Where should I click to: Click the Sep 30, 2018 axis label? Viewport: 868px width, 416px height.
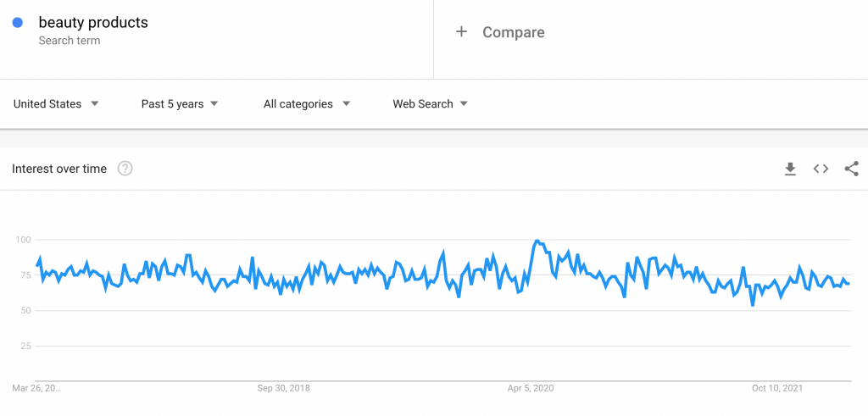coord(283,388)
